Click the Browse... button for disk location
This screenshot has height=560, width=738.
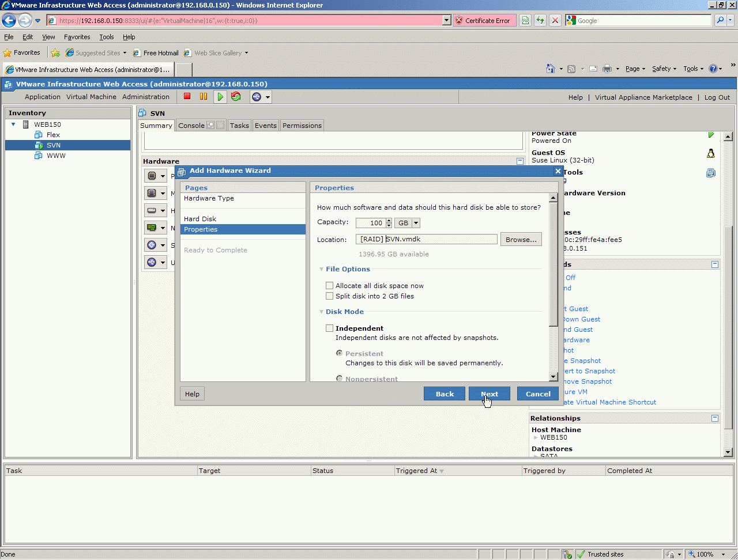click(x=521, y=240)
